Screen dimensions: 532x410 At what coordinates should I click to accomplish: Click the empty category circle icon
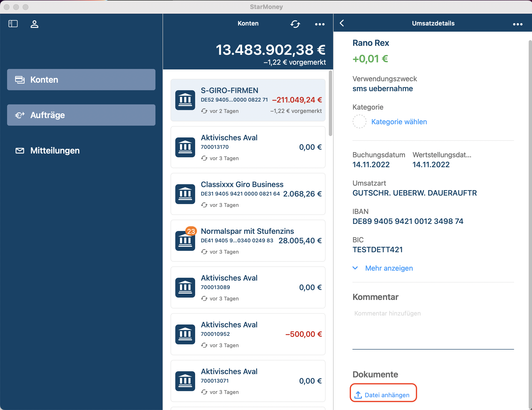point(359,121)
